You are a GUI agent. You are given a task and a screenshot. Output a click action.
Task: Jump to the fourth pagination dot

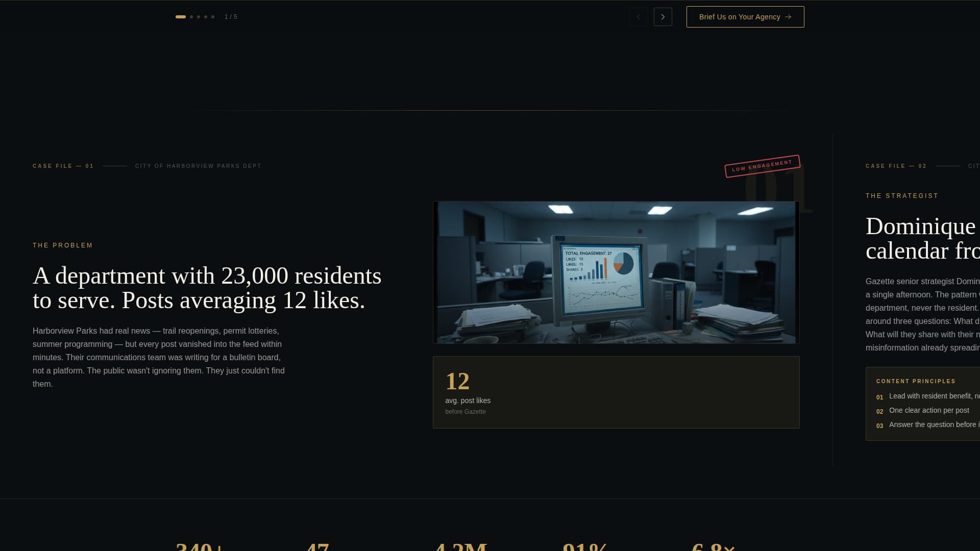[x=206, y=17]
